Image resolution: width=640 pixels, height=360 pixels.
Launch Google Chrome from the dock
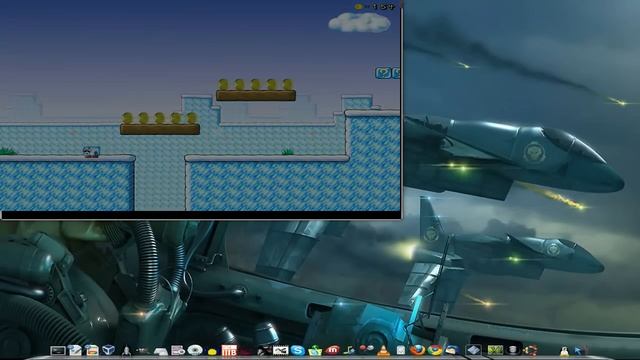click(x=435, y=350)
